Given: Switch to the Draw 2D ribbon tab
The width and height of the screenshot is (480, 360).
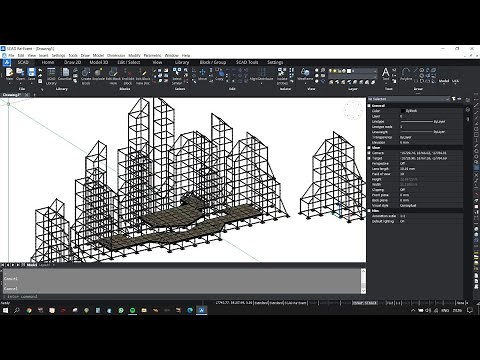Looking at the screenshot, I should point(72,62).
